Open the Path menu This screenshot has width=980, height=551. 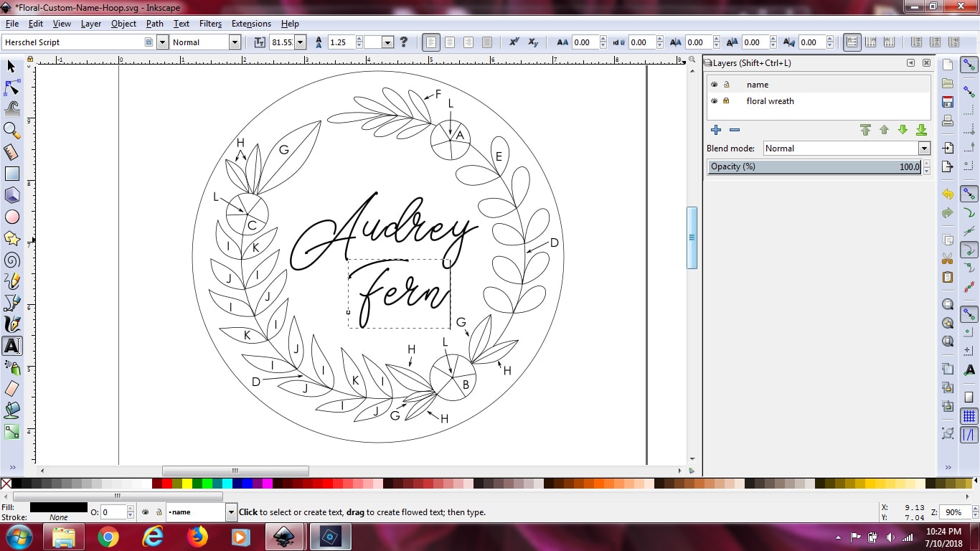coord(155,24)
